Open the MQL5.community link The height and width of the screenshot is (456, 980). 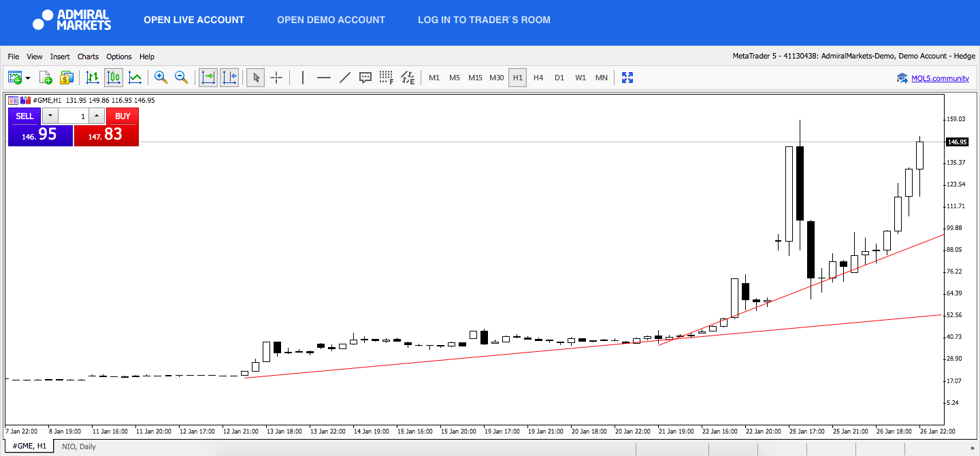click(x=941, y=78)
